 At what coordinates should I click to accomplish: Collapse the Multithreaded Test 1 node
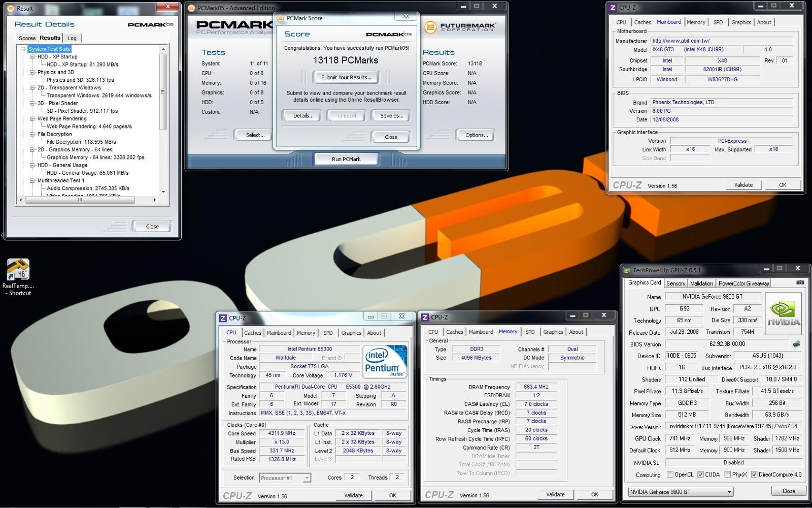pyautogui.click(x=32, y=180)
